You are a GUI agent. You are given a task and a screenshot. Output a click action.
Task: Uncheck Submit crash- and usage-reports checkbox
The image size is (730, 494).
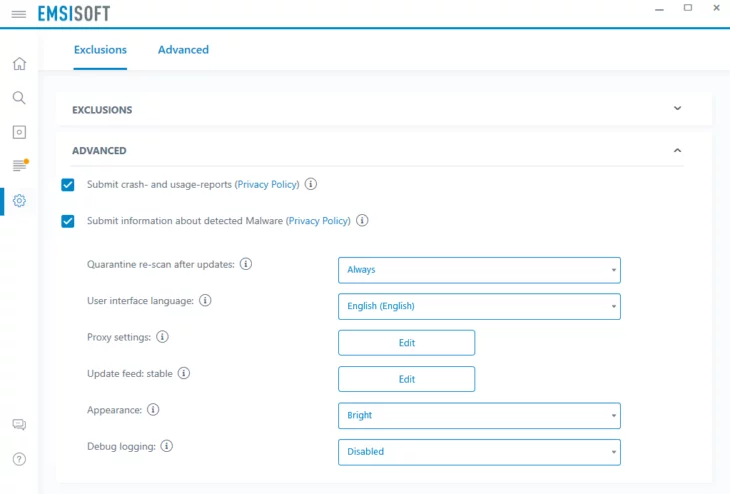pyautogui.click(x=68, y=185)
